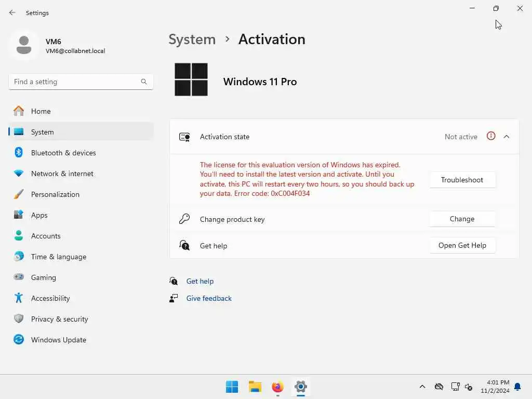Follow the Give feedback link
This screenshot has height=399, width=532.
point(209,298)
